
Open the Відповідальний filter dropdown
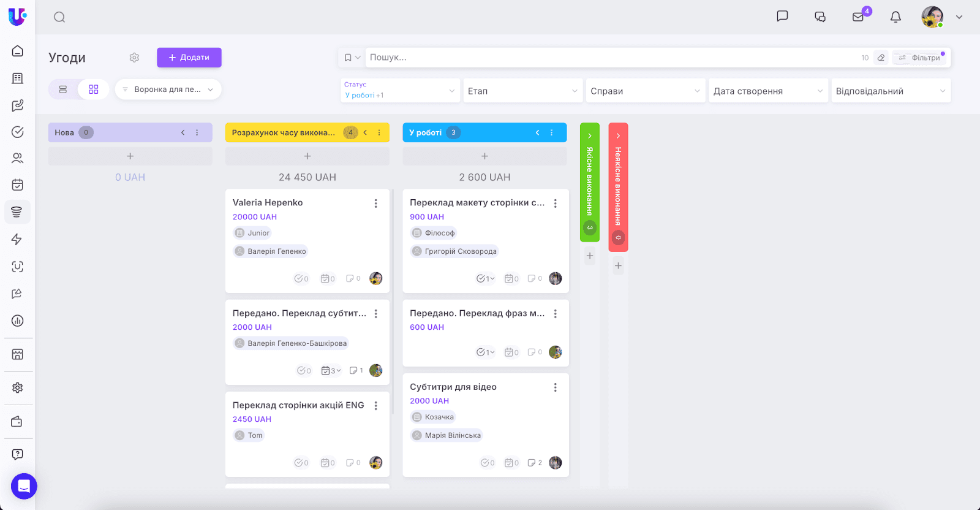tap(891, 91)
